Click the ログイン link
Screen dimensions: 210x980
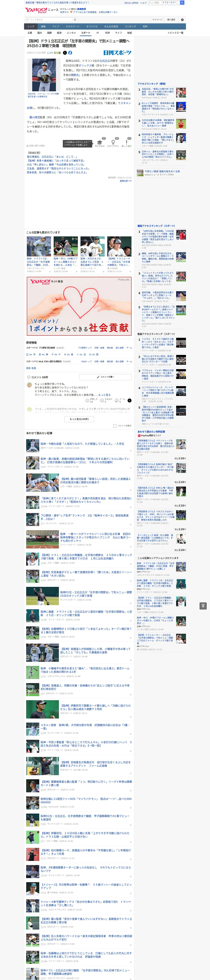coord(64,12)
